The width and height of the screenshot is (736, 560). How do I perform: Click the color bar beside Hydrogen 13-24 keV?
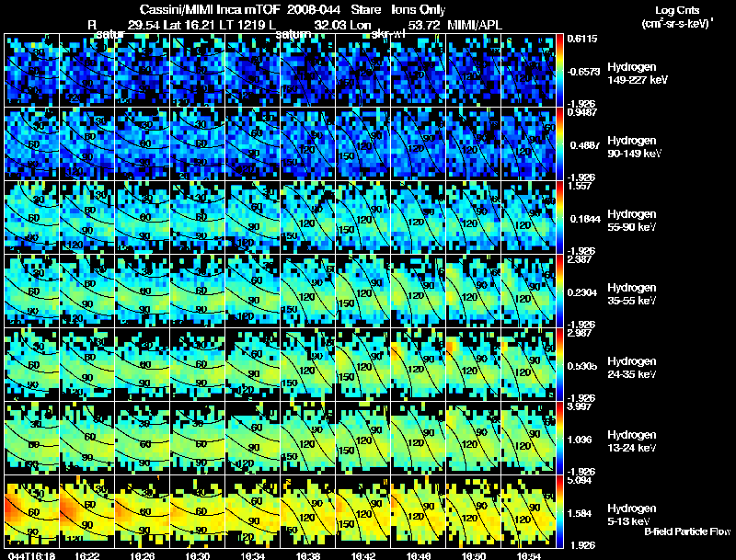point(559,439)
